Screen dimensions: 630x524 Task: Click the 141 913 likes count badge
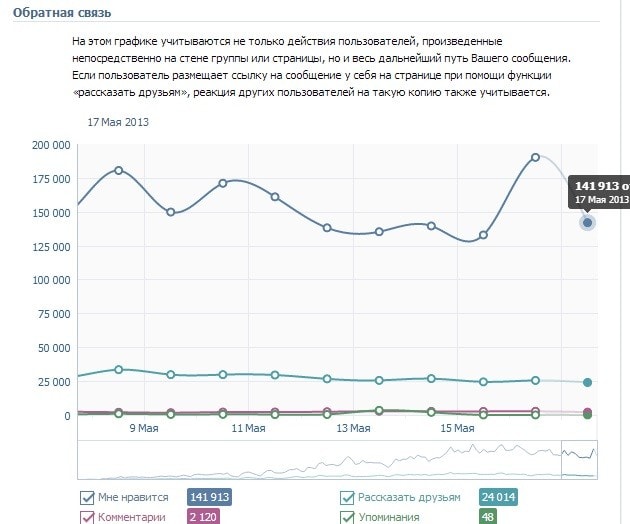(x=216, y=497)
